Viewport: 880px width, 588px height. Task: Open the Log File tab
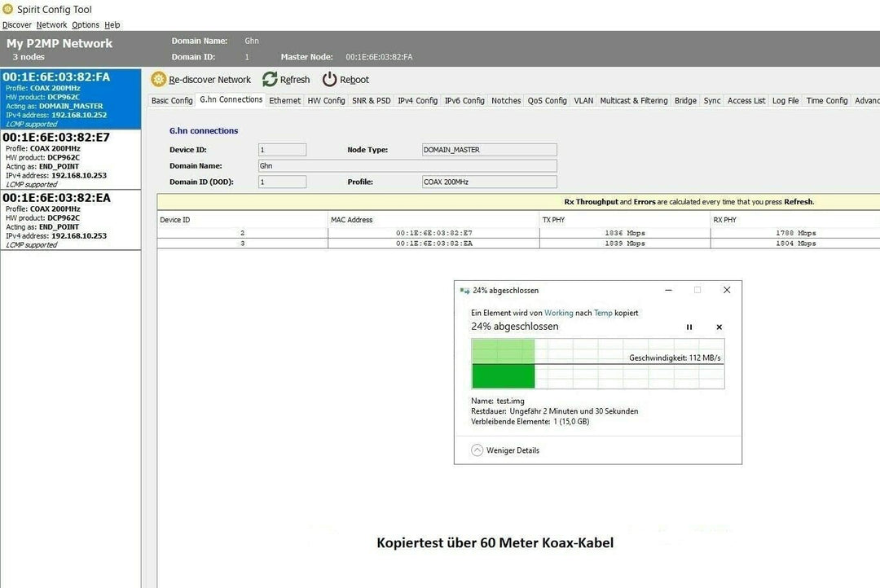[x=785, y=100]
